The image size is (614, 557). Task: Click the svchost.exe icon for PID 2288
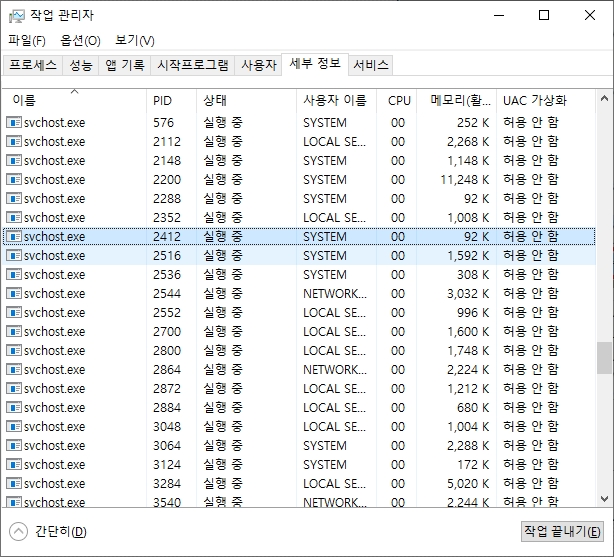click(14, 199)
